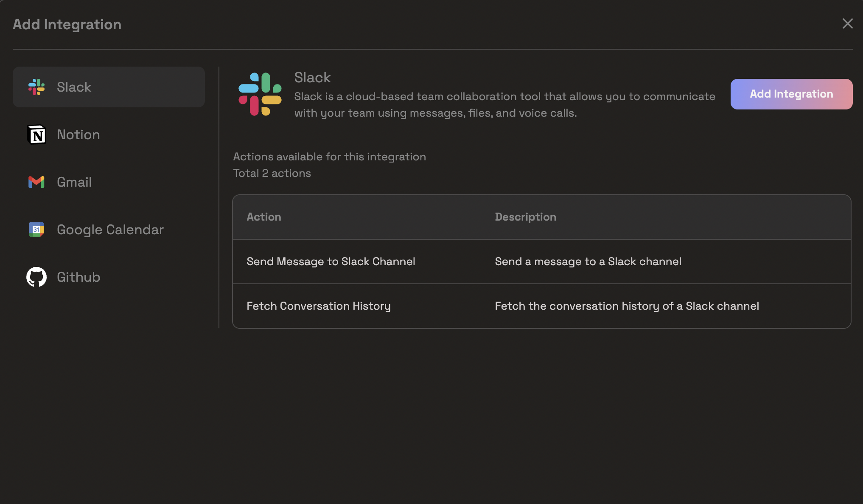This screenshot has height=504, width=863.
Task: Click the Slack title heading in details
Action: click(312, 78)
